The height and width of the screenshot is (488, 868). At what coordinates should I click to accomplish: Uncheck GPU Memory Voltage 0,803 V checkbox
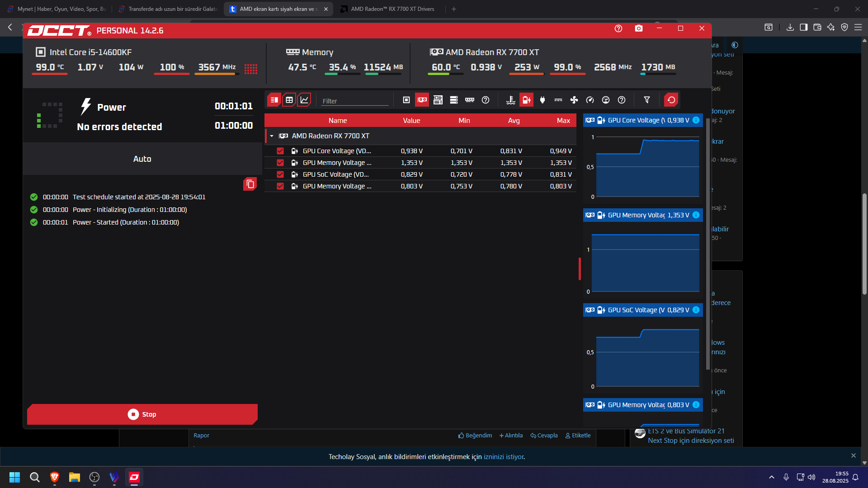click(x=280, y=186)
